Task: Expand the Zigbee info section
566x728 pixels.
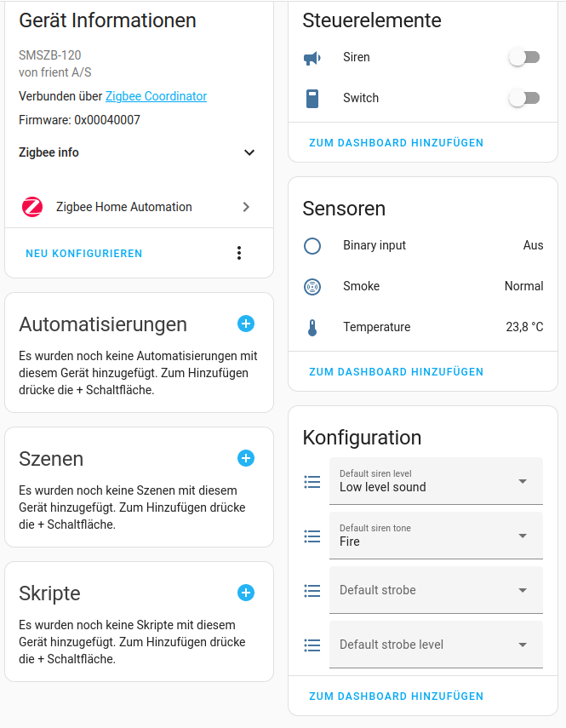Action: 137,152
